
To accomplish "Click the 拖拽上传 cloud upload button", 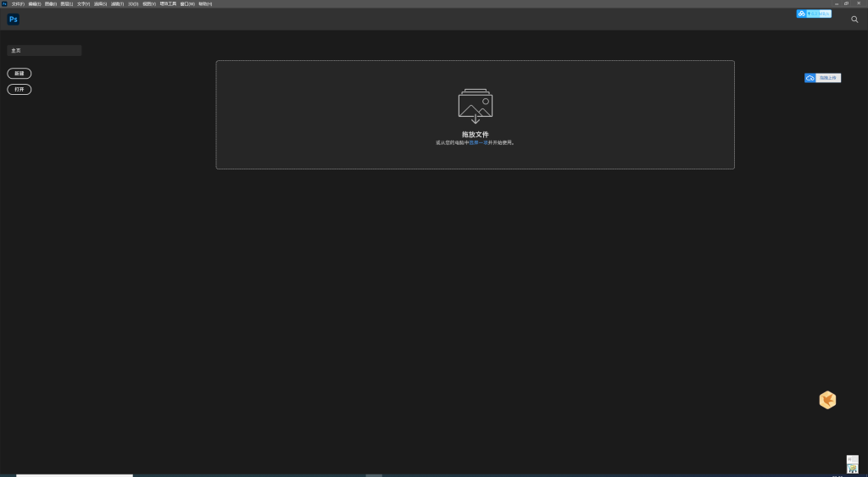I will click(x=822, y=78).
